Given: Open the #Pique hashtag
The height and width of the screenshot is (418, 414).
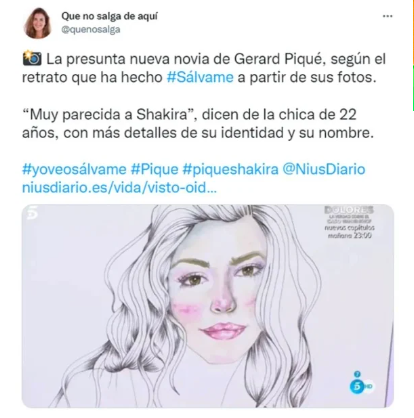Looking at the screenshot, I should [155, 170].
